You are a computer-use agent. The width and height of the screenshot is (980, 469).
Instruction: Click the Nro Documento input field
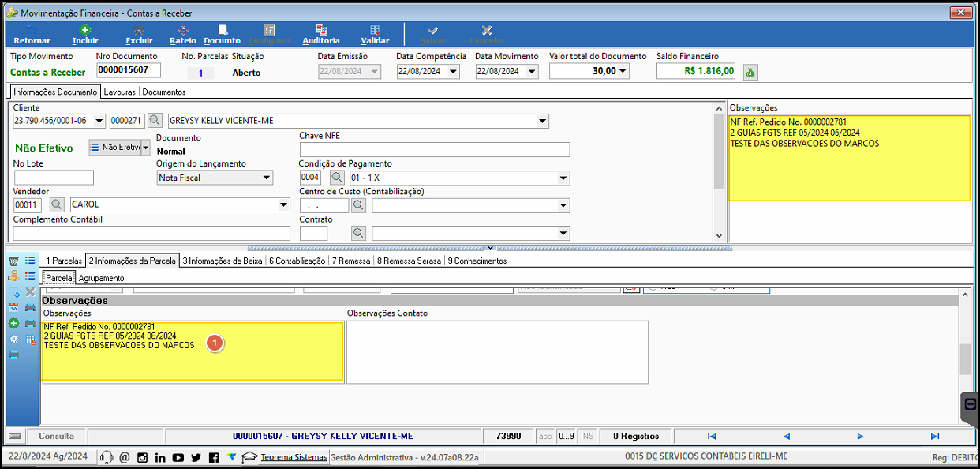click(x=129, y=70)
